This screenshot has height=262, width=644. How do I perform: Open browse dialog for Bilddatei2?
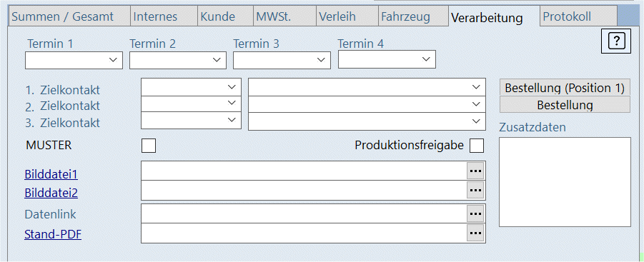pyautogui.click(x=475, y=190)
